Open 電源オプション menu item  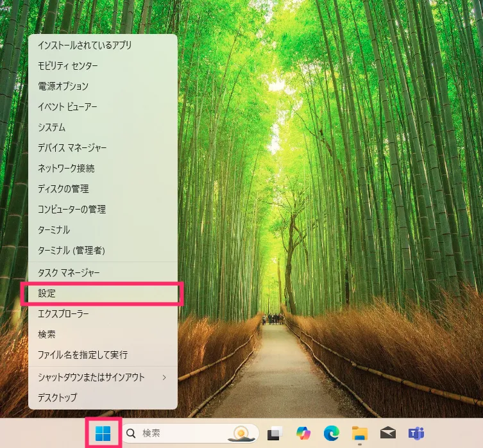pos(103,86)
